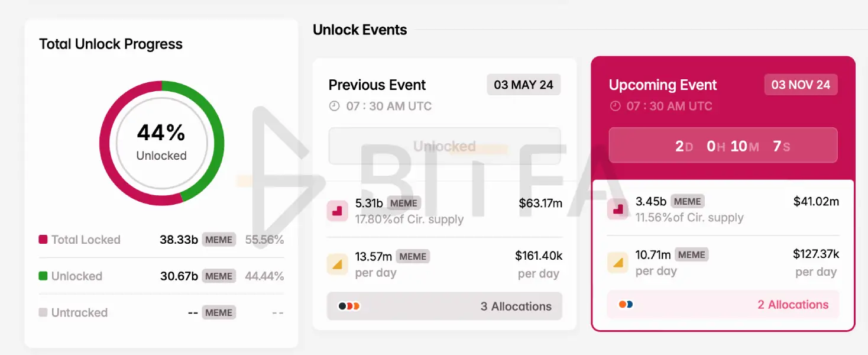The height and width of the screenshot is (355, 868).
Task: Select the 03 MAY 24 date badge
Action: (x=523, y=85)
